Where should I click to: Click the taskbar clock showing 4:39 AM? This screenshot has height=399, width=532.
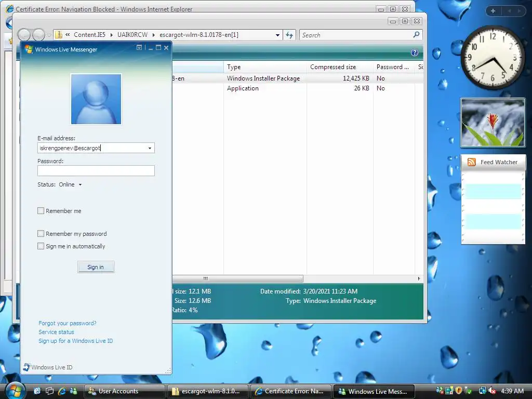tap(512, 391)
